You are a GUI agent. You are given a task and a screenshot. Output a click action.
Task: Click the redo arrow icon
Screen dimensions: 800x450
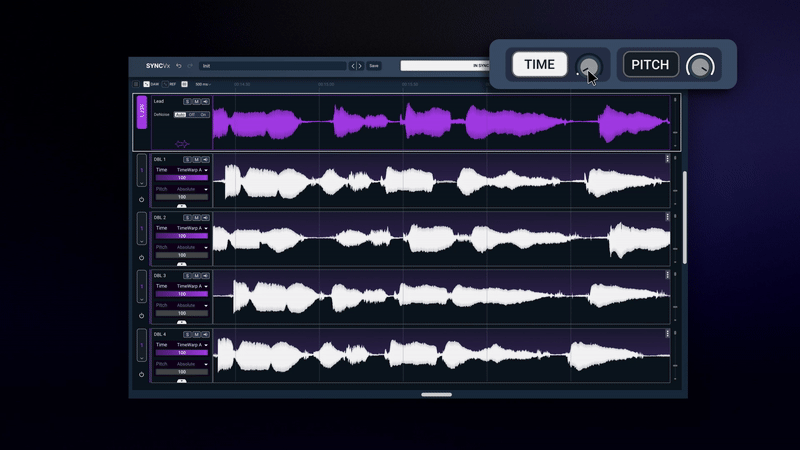pyautogui.click(x=190, y=66)
